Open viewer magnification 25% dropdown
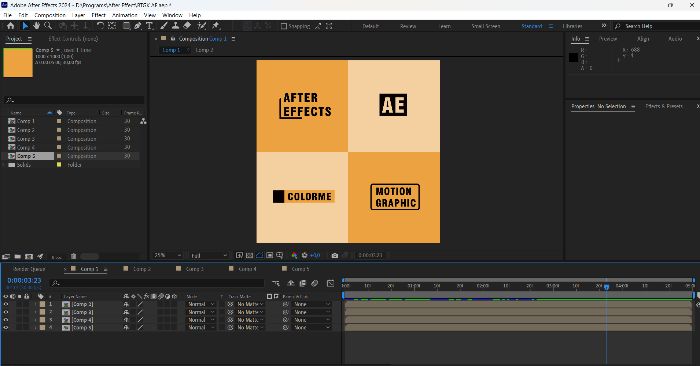 click(167, 255)
